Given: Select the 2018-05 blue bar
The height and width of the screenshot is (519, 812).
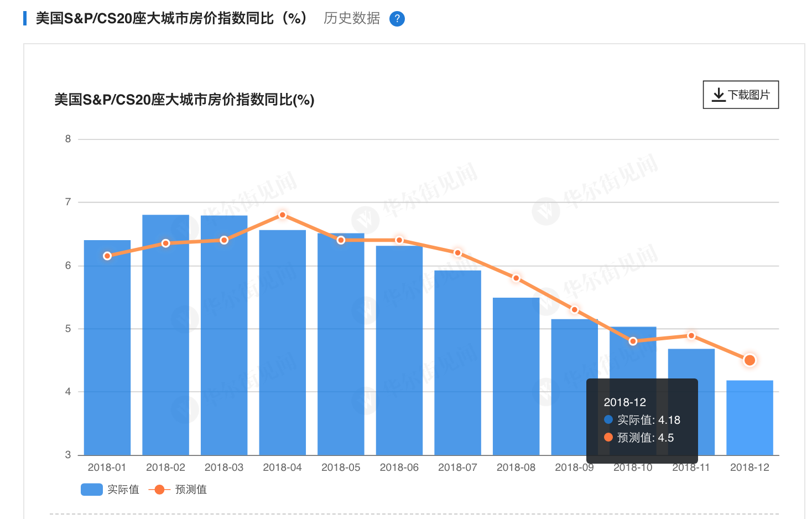Looking at the screenshot, I should [x=341, y=349].
